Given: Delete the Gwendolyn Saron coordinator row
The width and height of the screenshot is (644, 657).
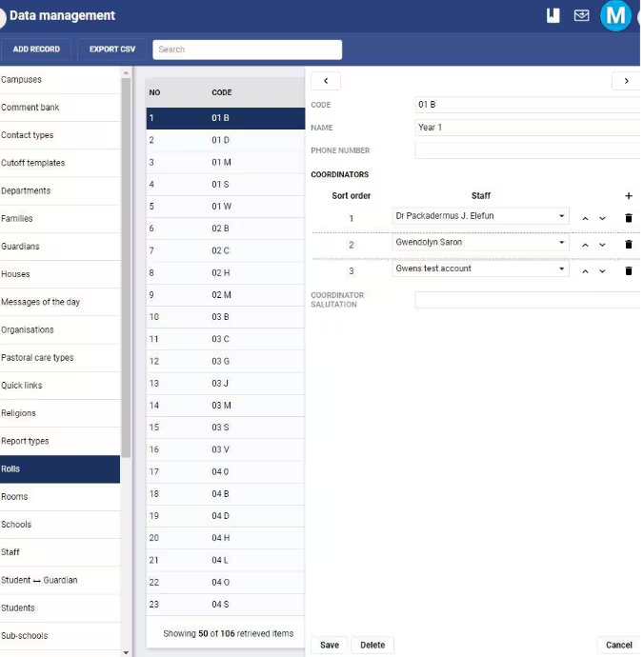Looking at the screenshot, I should coord(628,245).
